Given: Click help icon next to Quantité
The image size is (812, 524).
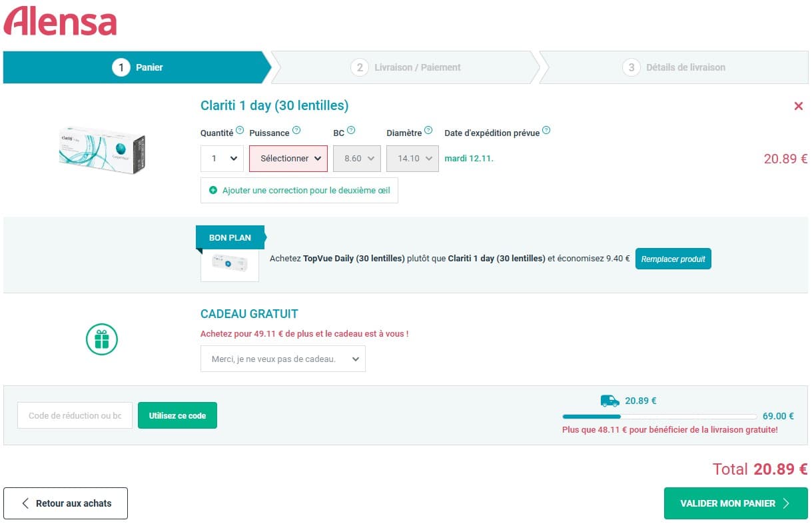Looking at the screenshot, I should (x=240, y=131).
